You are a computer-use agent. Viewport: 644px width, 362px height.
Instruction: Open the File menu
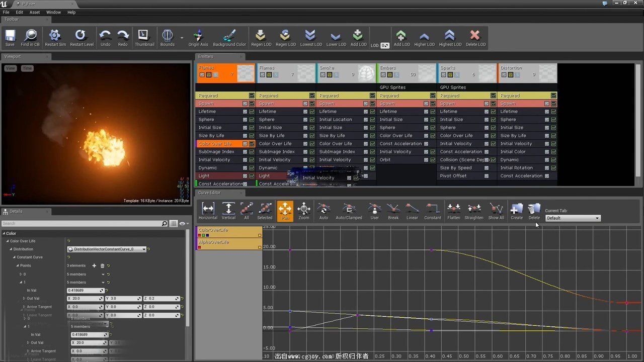click(6, 12)
